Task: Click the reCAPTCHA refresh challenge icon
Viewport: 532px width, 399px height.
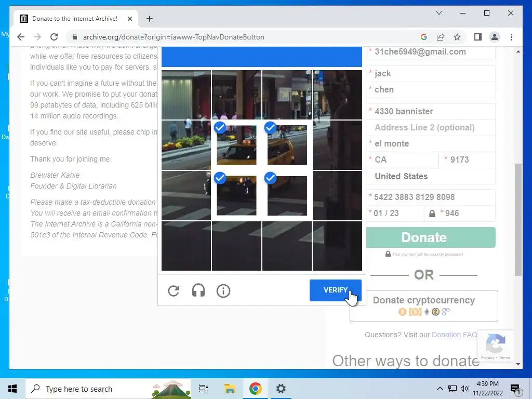Action: click(x=174, y=291)
